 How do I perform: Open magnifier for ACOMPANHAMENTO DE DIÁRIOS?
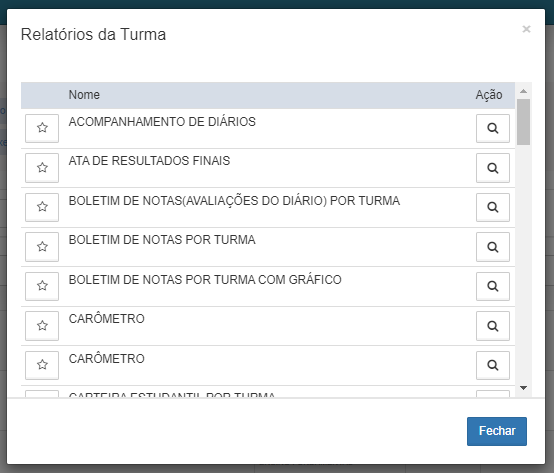point(493,128)
